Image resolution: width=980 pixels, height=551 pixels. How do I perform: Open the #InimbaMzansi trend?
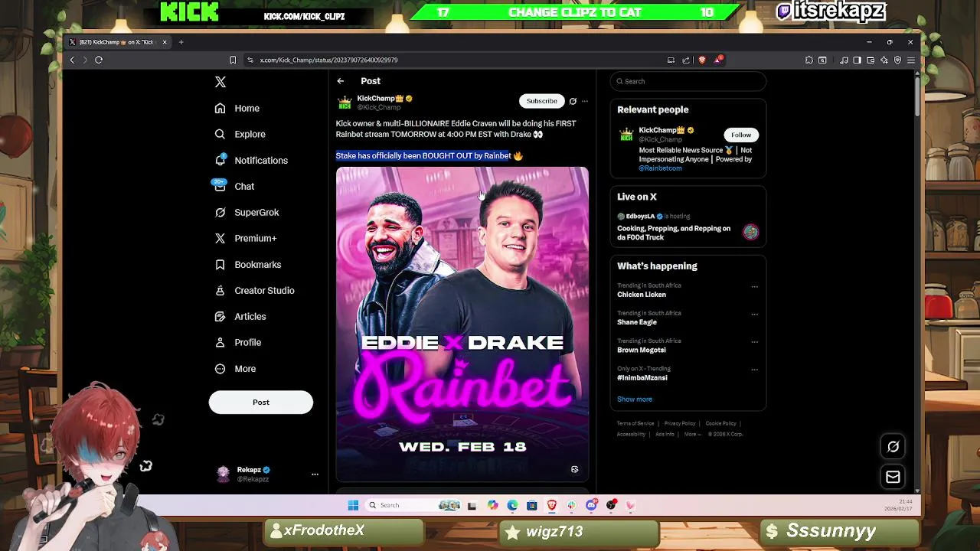[x=642, y=377]
